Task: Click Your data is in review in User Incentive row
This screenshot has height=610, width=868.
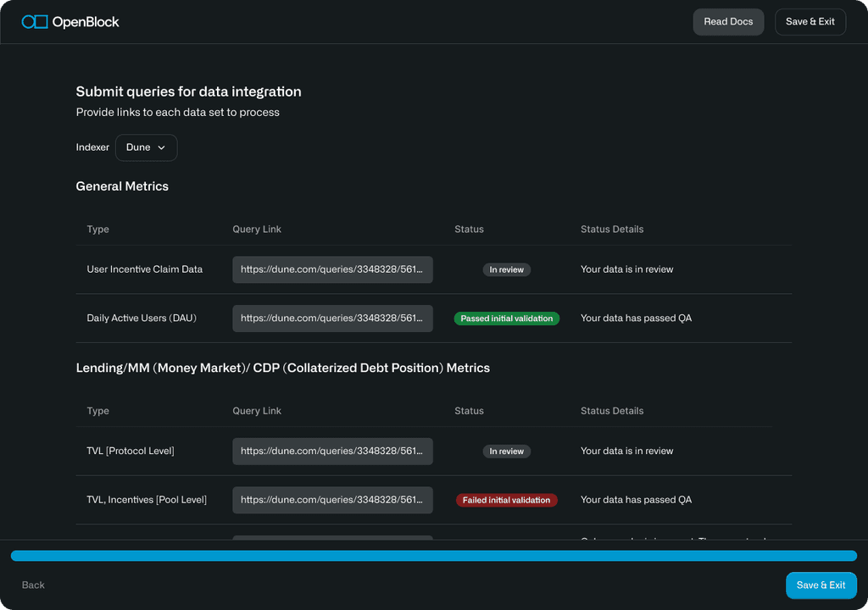Action: [626, 269]
